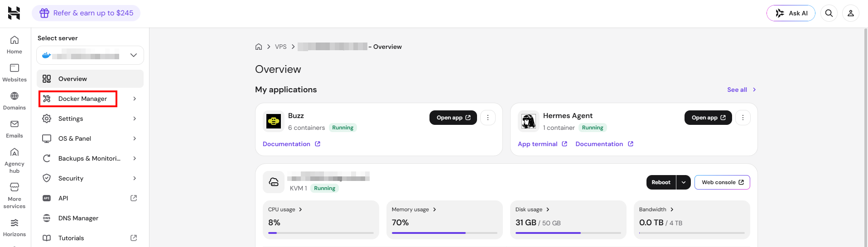The height and width of the screenshot is (247, 868).
Task: Open the user profile icon
Action: point(851,13)
